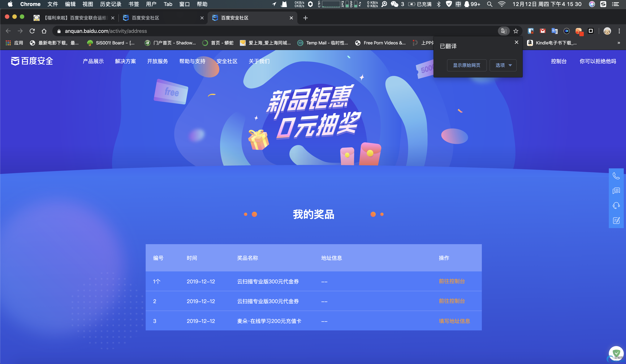
Task: Click 前往控制台 for prize row 2
Action: point(452,301)
